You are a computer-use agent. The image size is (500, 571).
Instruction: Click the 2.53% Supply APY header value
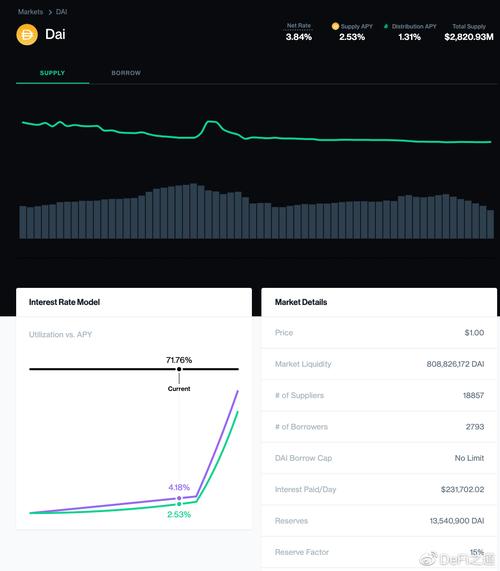[352, 37]
